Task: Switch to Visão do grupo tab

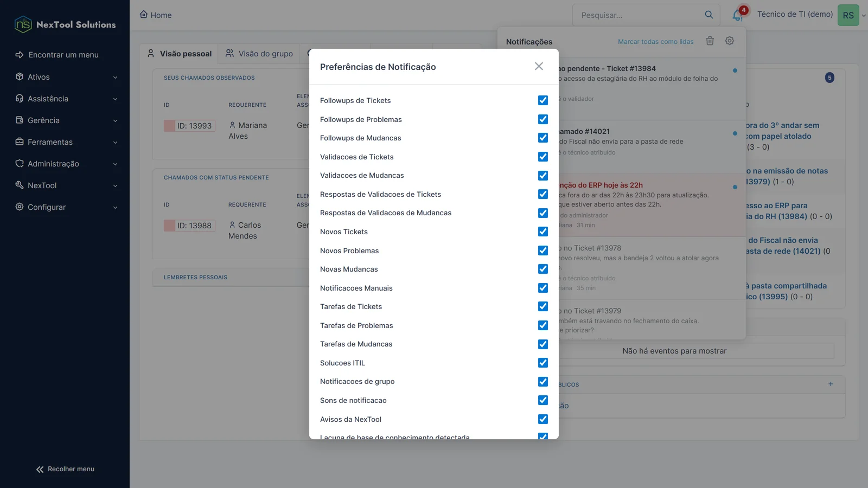Action: point(259,54)
